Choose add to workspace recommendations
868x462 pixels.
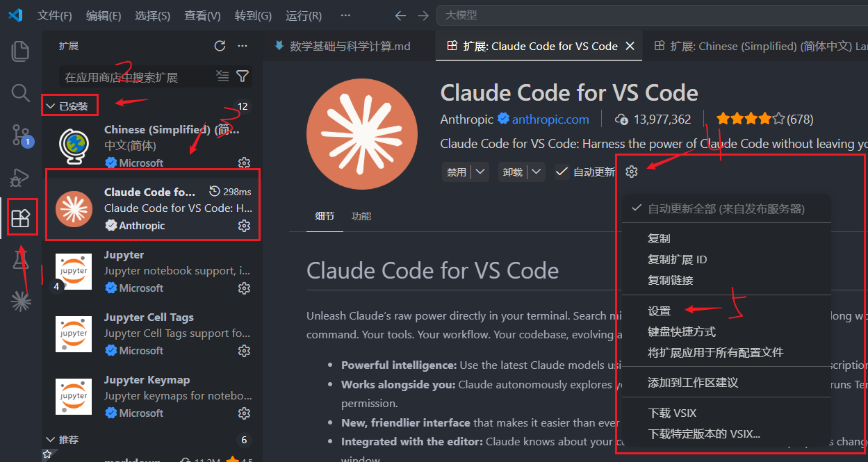726,382
